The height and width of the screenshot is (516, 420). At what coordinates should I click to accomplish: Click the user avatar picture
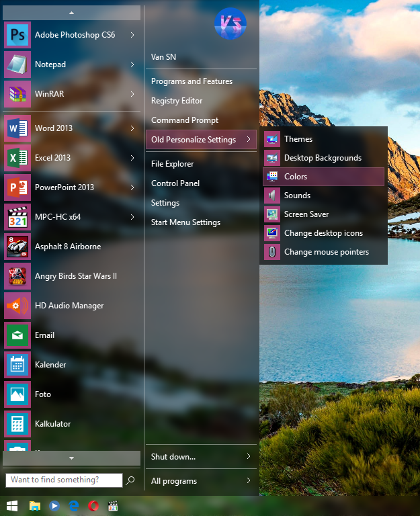pyautogui.click(x=230, y=24)
